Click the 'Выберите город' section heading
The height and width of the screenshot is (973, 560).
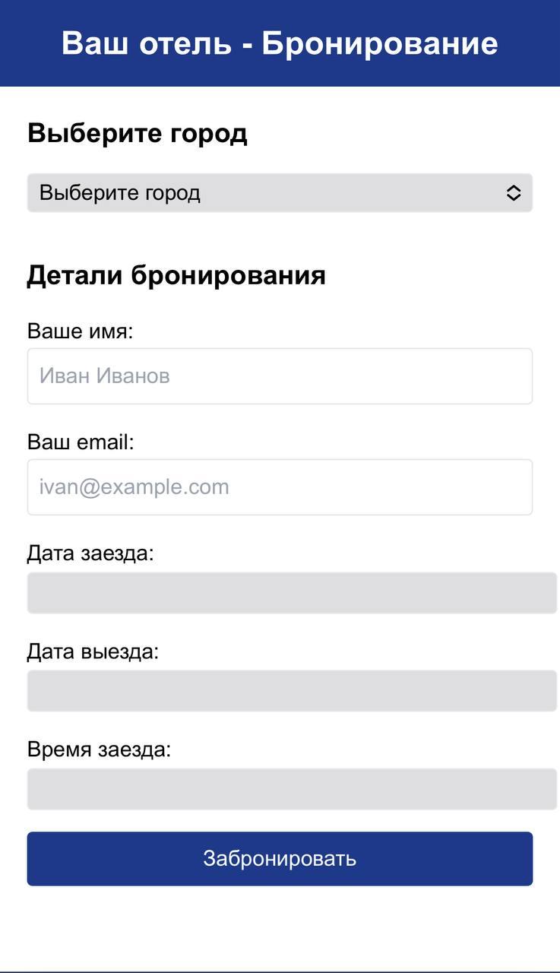tap(138, 134)
